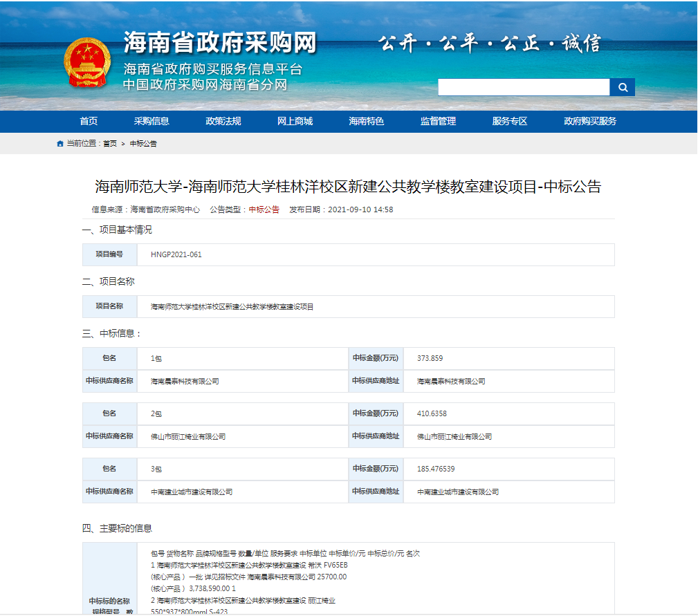Viewport: 698px width, 616px height.
Task: Click the national emblem logo
Action: (x=87, y=62)
